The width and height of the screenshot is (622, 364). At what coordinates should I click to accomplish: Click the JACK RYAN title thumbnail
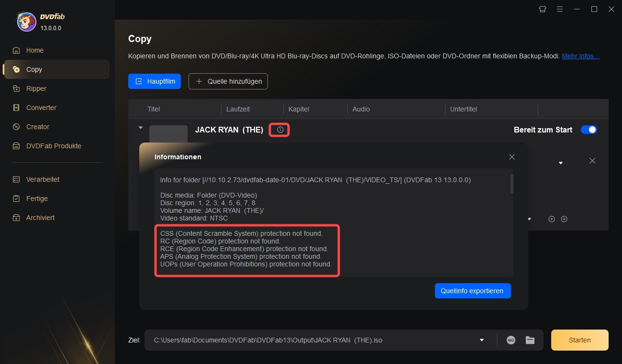point(168,133)
